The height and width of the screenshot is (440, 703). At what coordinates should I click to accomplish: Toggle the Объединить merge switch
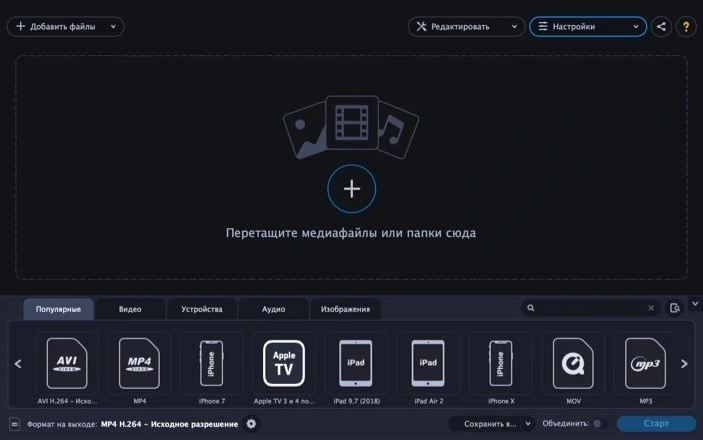(x=600, y=424)
